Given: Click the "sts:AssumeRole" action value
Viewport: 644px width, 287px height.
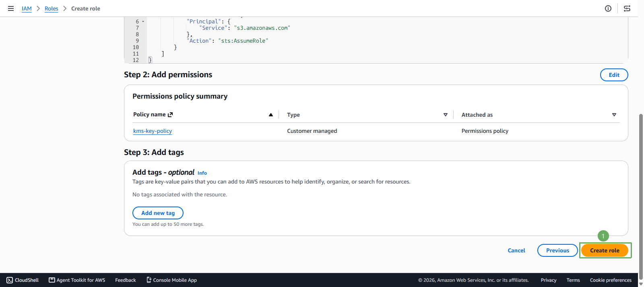Looking at the screenshot, I should click(x=243, y=41).
